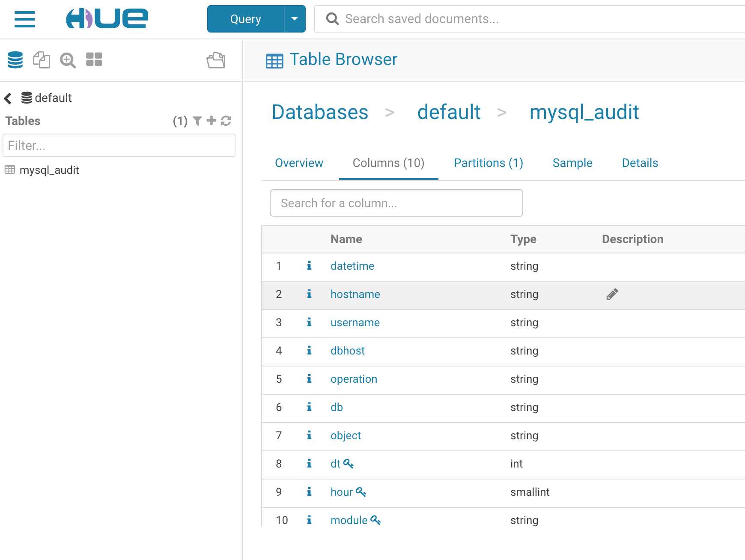Open the db column link

tap(337, 408)
